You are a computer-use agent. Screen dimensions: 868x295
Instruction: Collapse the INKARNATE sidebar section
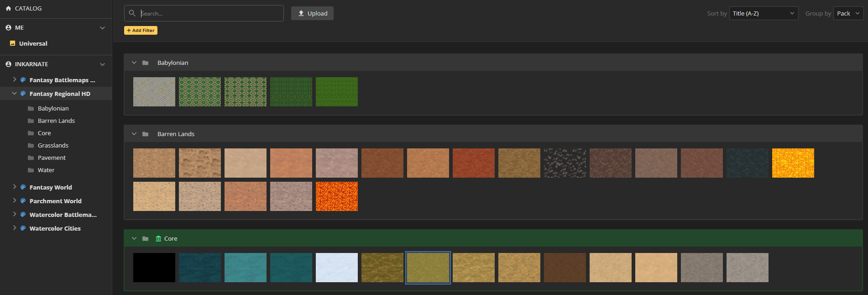click(102, 64)
